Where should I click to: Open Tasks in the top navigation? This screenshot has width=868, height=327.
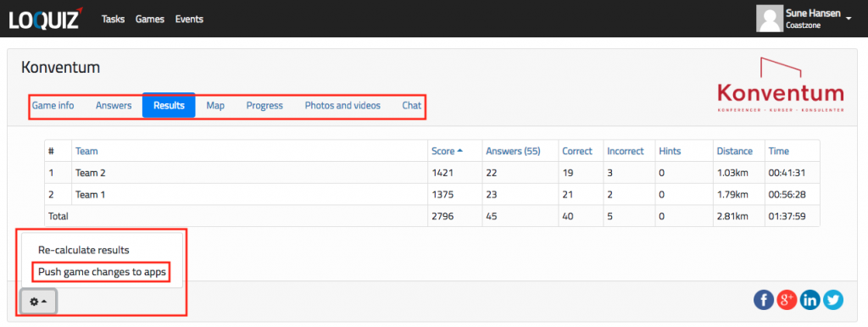pos(113,19)
